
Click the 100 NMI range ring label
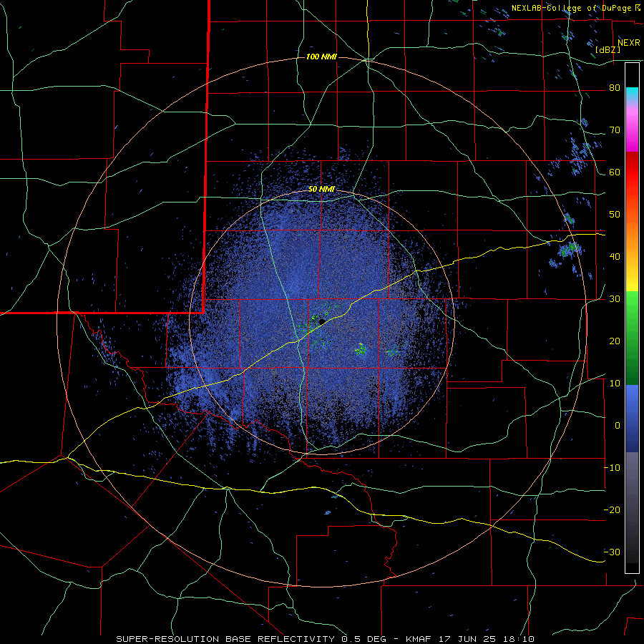[x=321, y=57]
